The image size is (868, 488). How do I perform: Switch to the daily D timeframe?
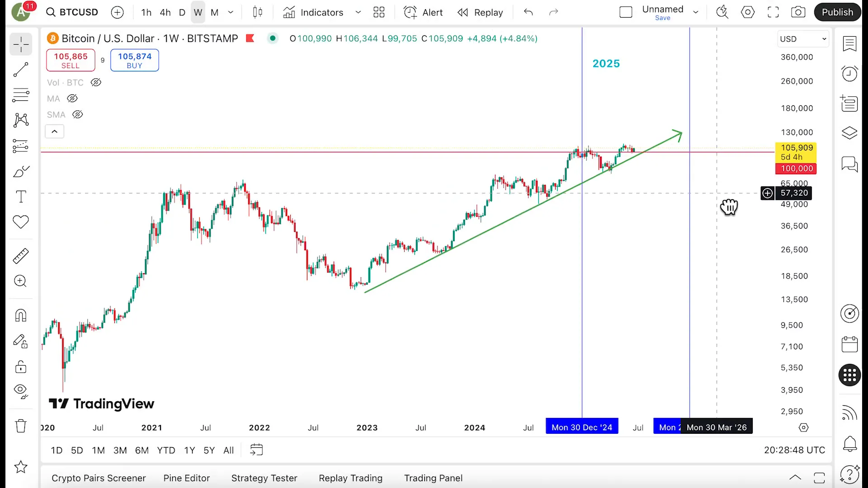[182, 12]
